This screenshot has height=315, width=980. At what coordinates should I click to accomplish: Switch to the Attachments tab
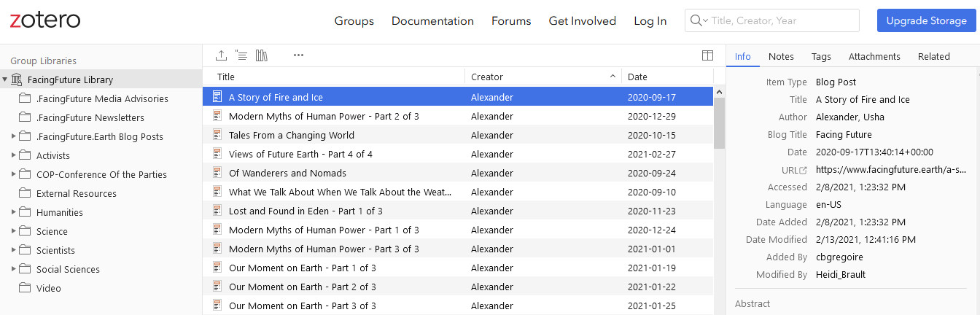click(874, 56)
